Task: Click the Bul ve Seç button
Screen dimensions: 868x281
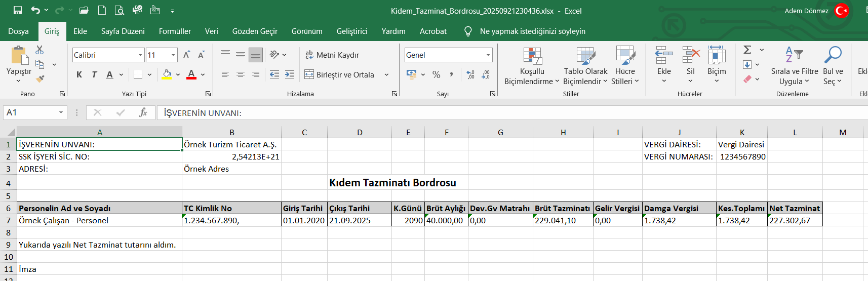Action: pyautogui.click(x=833, y=66)
